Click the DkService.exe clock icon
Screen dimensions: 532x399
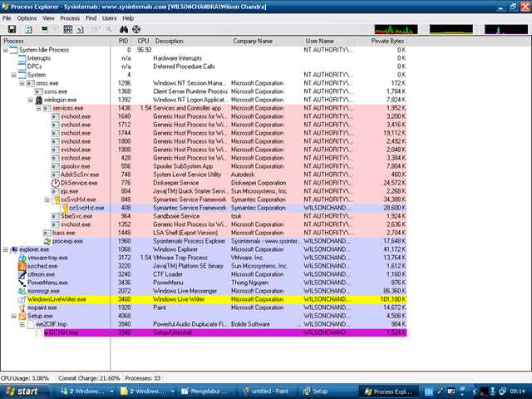[x=55, y=183]
